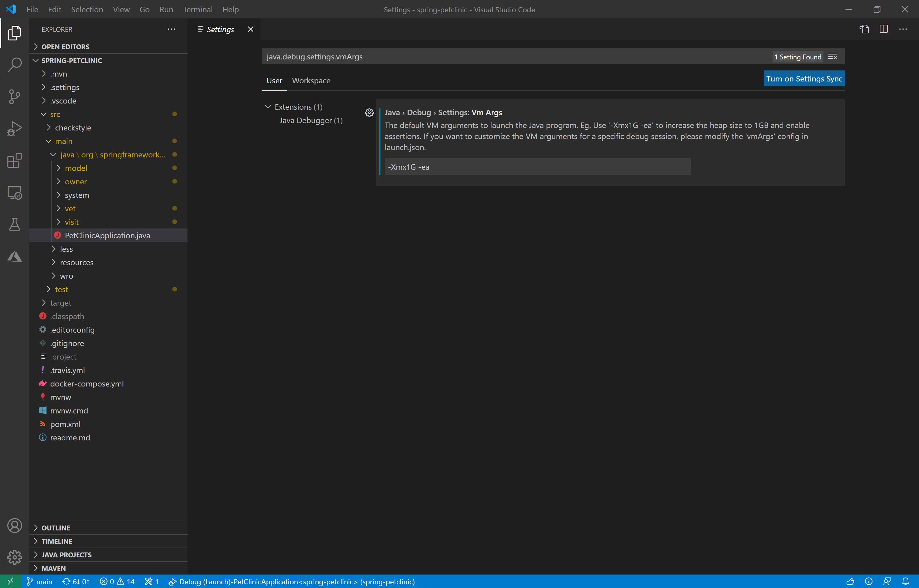Close the Settings editor tab
This screenshot has height=588, width=919.
(x=251, y=29)
